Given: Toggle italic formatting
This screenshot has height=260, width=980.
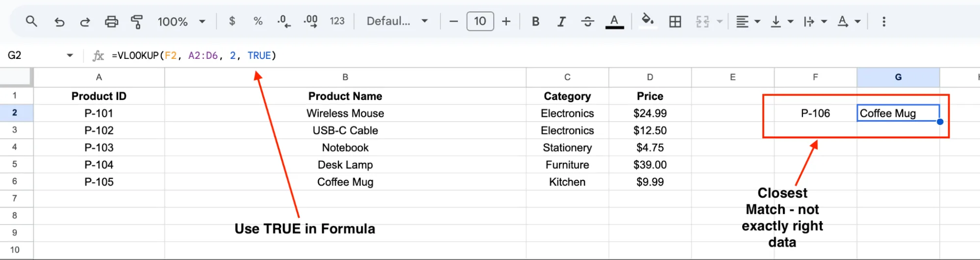Looking at the screenshot, I should click(x=561, y=22).
